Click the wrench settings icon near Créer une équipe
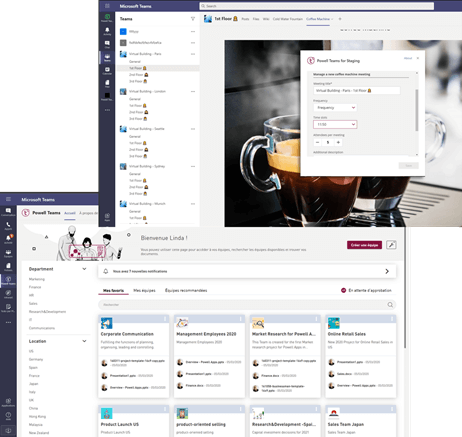The width and height of the screenshot is (462, 437). tap(391, 245)
